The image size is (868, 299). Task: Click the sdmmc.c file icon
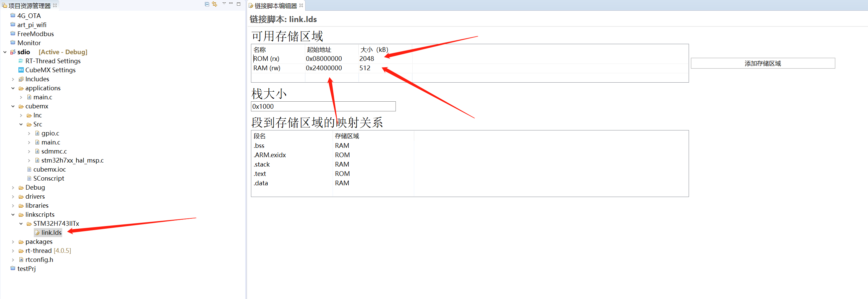coord(37,151)
